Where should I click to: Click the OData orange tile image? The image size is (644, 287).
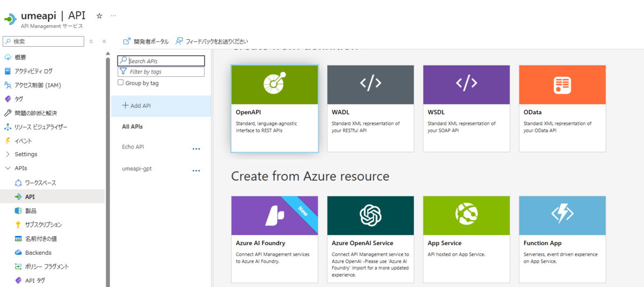pos(562,85)
